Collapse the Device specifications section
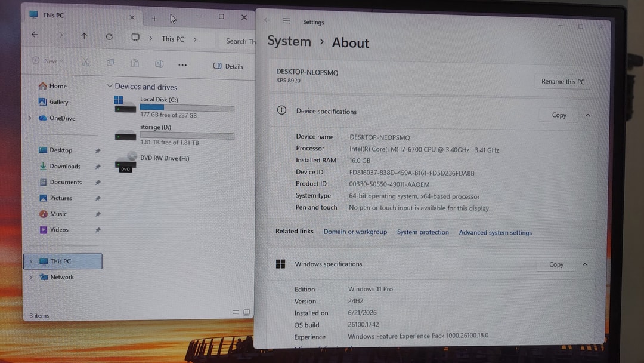Image resolution: width=644 pixels, height=363 pixels. click(x=588, y=115)
